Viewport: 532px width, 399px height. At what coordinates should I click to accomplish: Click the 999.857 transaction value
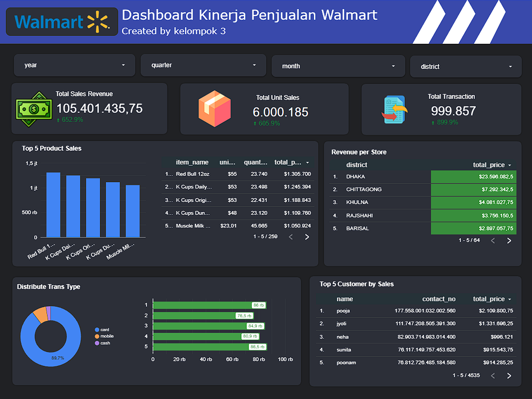pos(453,111)
